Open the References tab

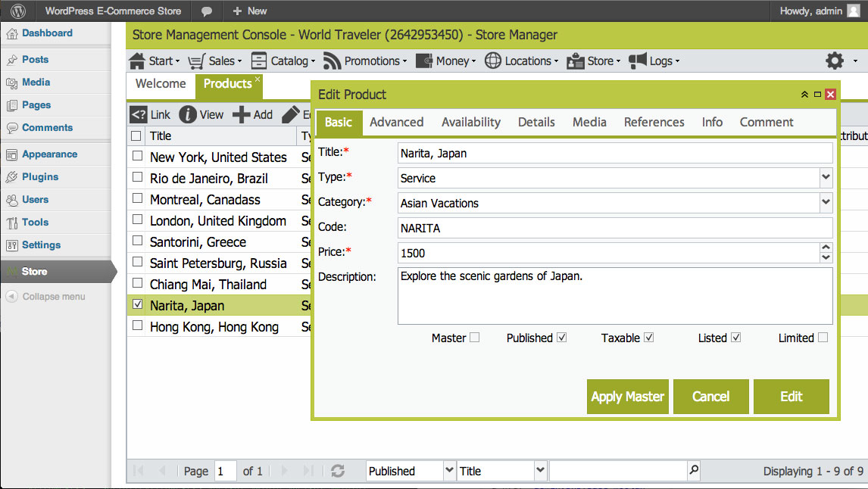coord(654,123)
